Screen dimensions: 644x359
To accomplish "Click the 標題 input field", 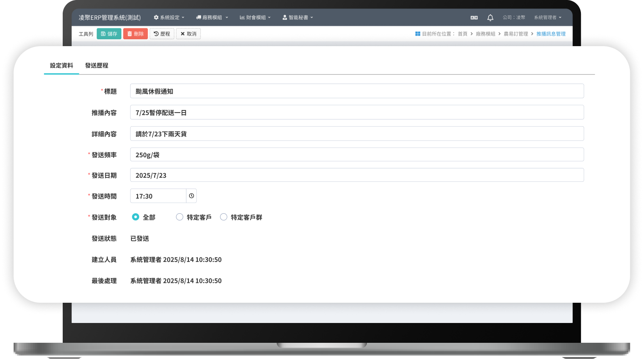I will [x=357, y=91].
